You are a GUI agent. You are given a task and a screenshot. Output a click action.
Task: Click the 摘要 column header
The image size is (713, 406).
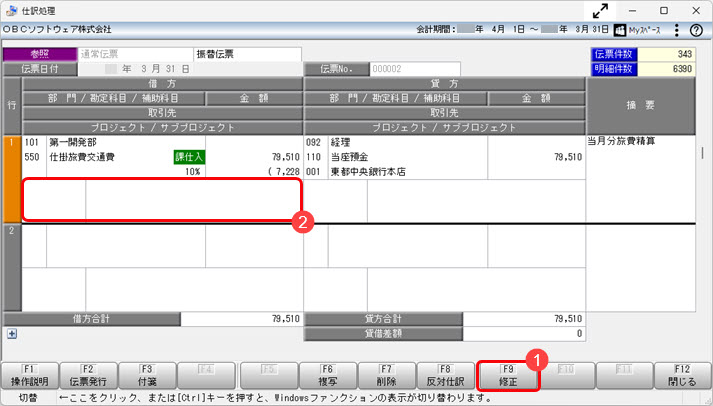641,105
